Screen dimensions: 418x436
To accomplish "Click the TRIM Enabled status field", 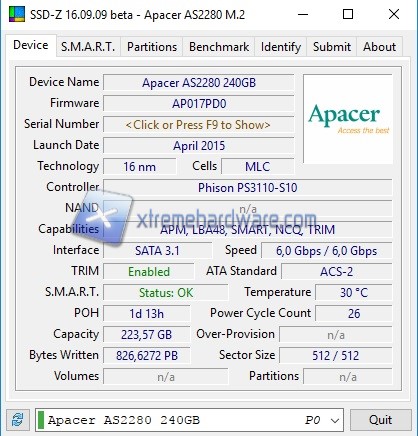I will coord(149,272).
